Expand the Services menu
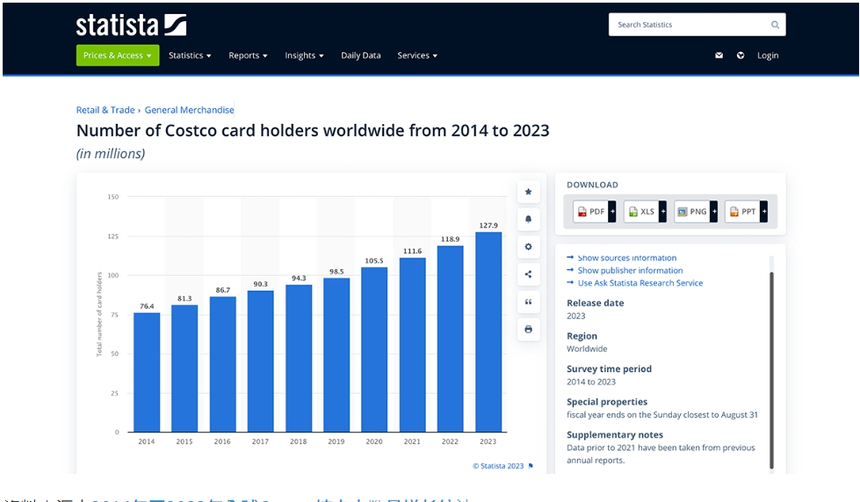860x502 pixels. [x=417, y=55]
